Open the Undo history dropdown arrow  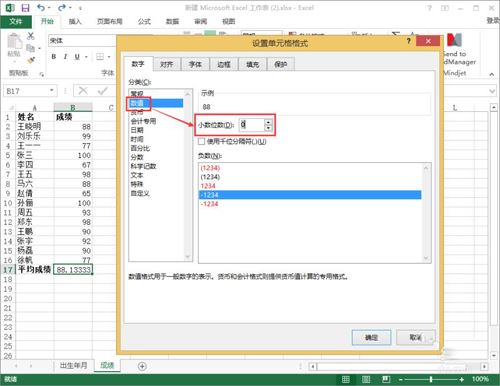[49, 8]
